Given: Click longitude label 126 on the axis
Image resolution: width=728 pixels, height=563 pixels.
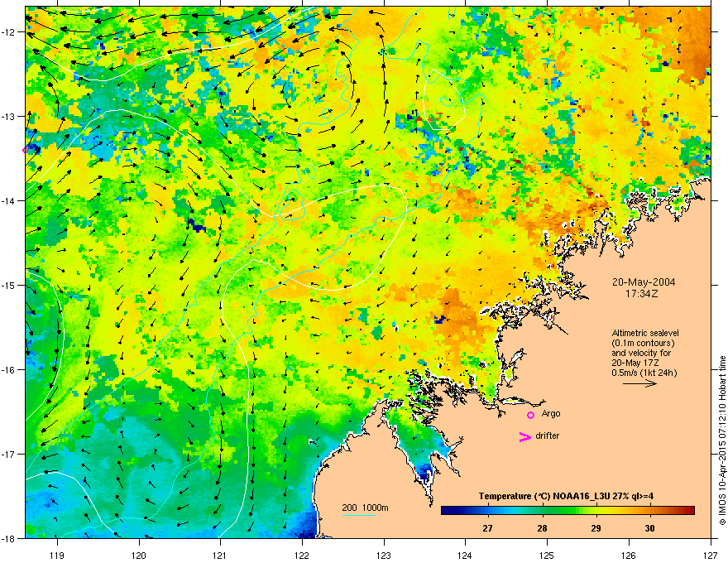Looking at the screenshot, I should pos(629,555).
